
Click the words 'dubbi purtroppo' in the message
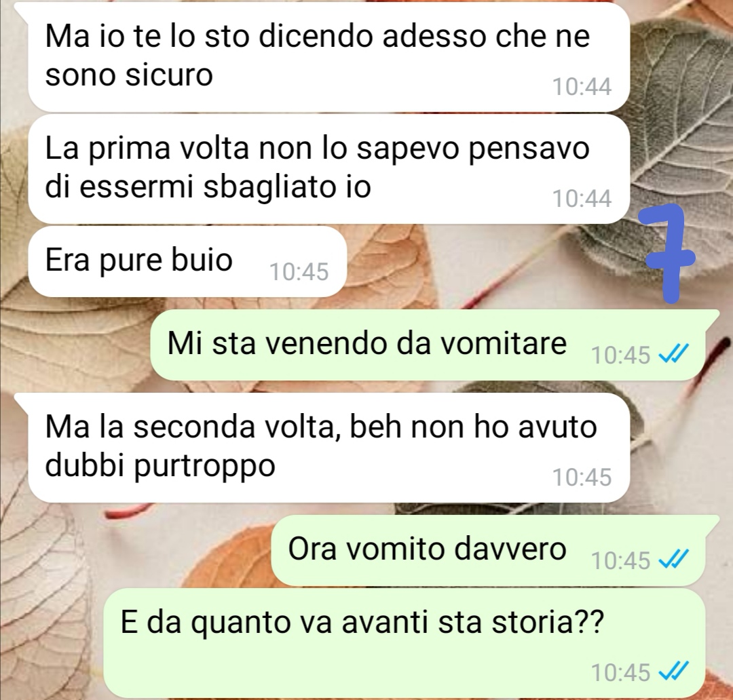pos(160,467)
